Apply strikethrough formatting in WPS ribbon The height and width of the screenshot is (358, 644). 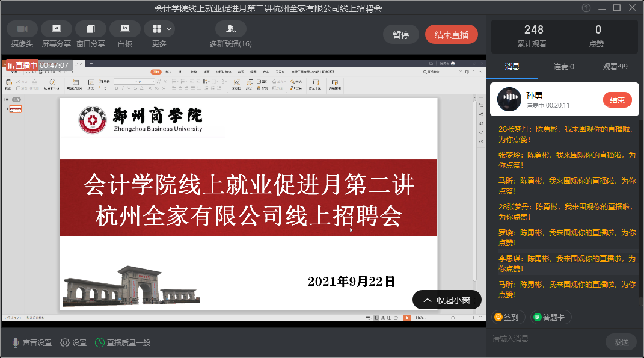(x=135, y=88)
